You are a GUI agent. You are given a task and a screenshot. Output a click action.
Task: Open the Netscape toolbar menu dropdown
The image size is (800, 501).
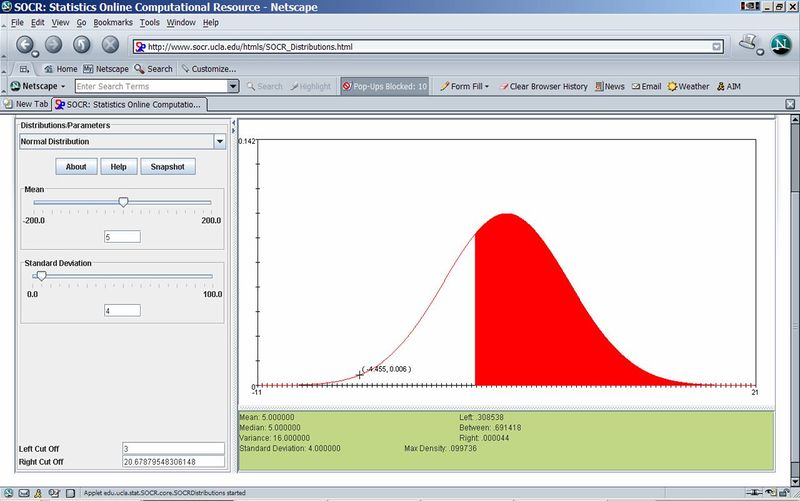click(38, 86)
